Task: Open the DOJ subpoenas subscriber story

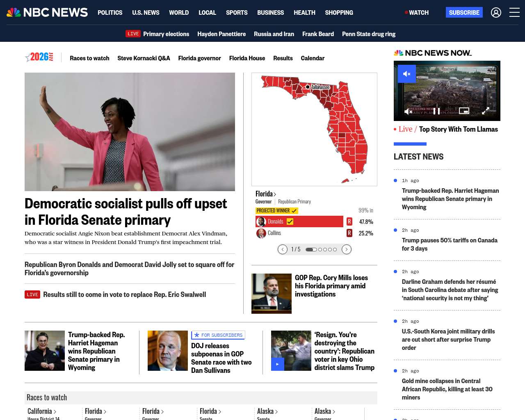Action: click(x=221, y=358)
